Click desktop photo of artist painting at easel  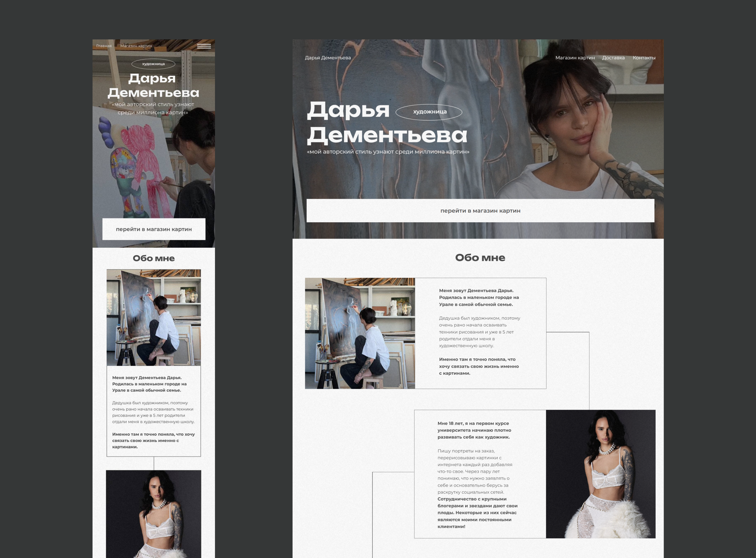point(360,333)
